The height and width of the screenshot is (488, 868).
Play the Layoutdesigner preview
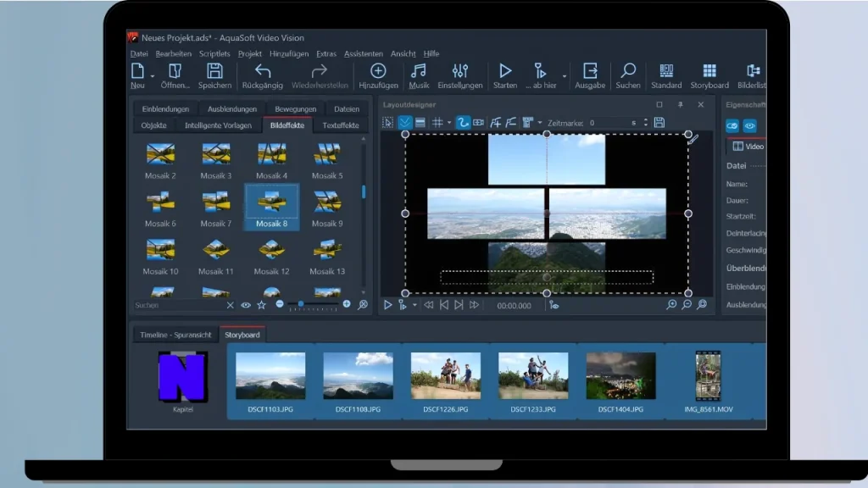pyautogui.click(x=387, y=305)
